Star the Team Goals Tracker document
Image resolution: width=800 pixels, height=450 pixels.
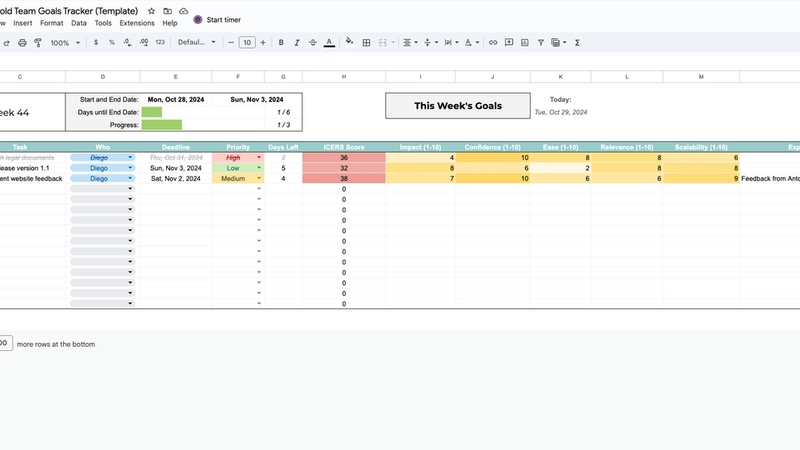151,11
